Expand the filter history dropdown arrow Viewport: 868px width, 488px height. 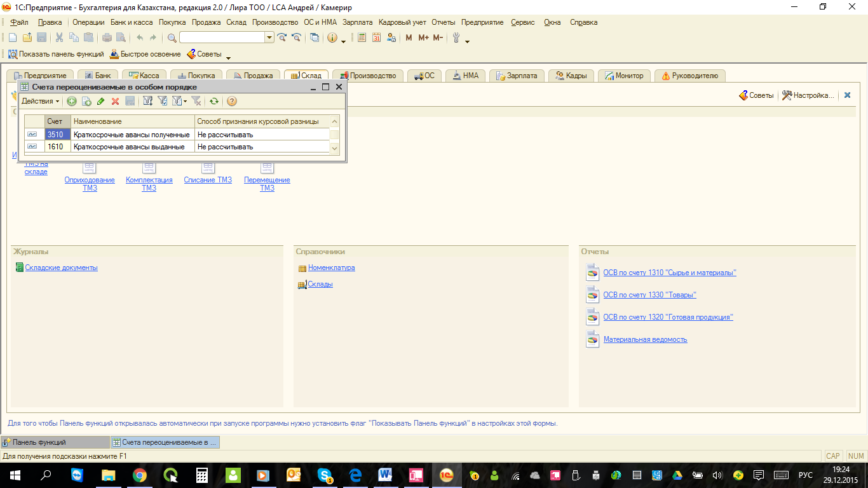tap(185, 101)
